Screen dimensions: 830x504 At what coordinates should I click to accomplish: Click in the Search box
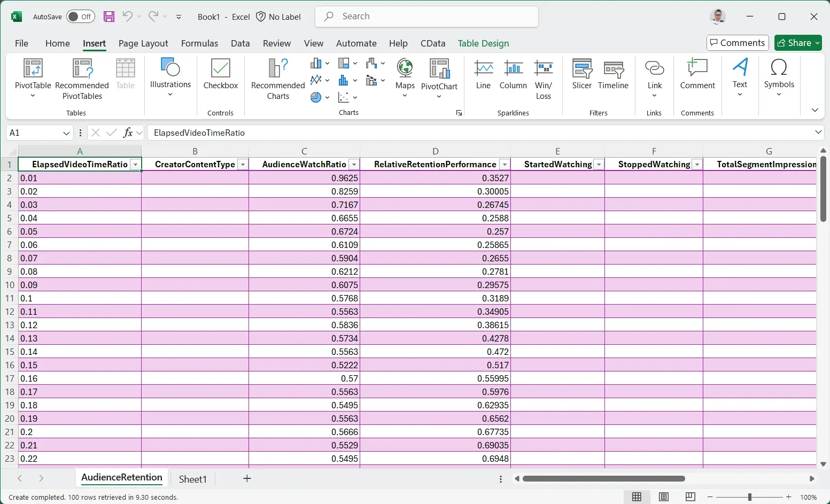[x=426, y=17]
